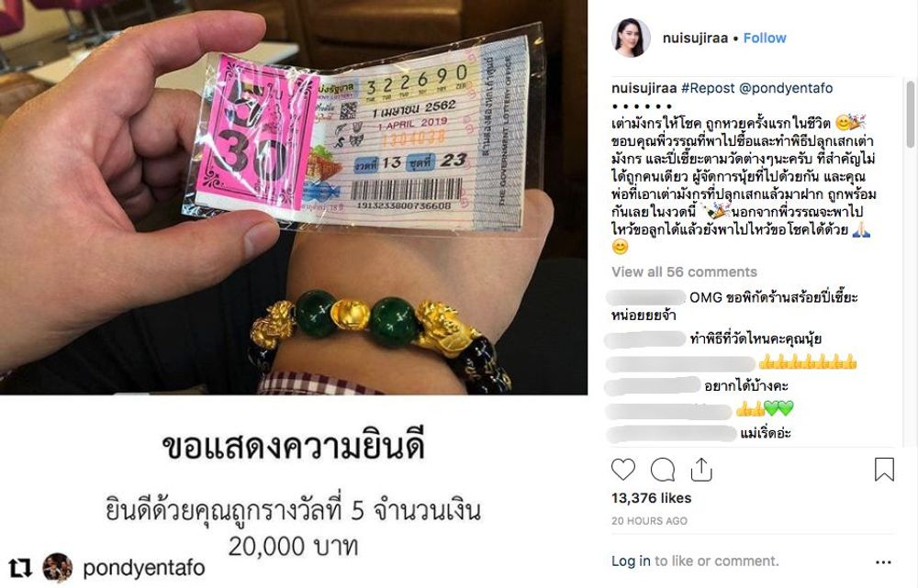Follow the nuisujiraa account

coord(765,38)
